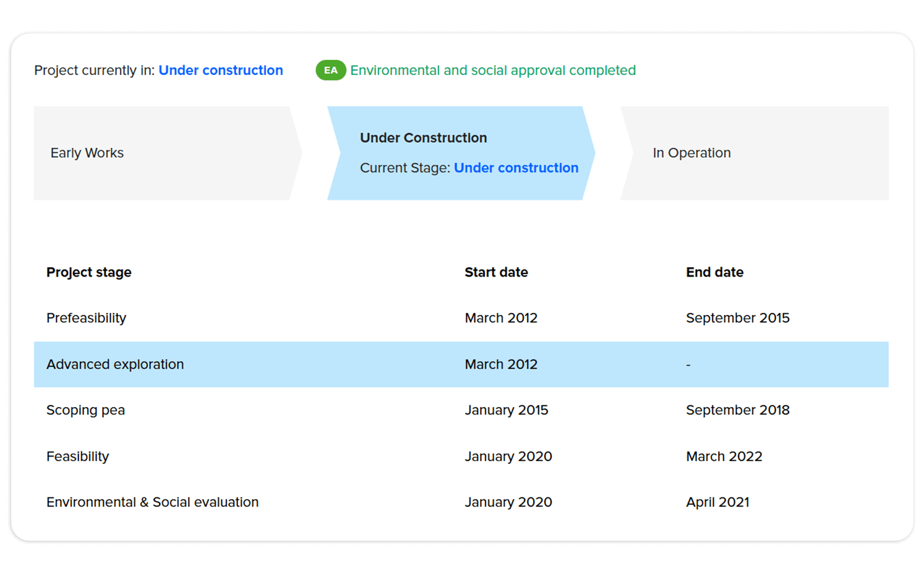Screen dimensions: 924x576
Task: Click the Current Stage Under construction link
Action: (x=516, y=168)
